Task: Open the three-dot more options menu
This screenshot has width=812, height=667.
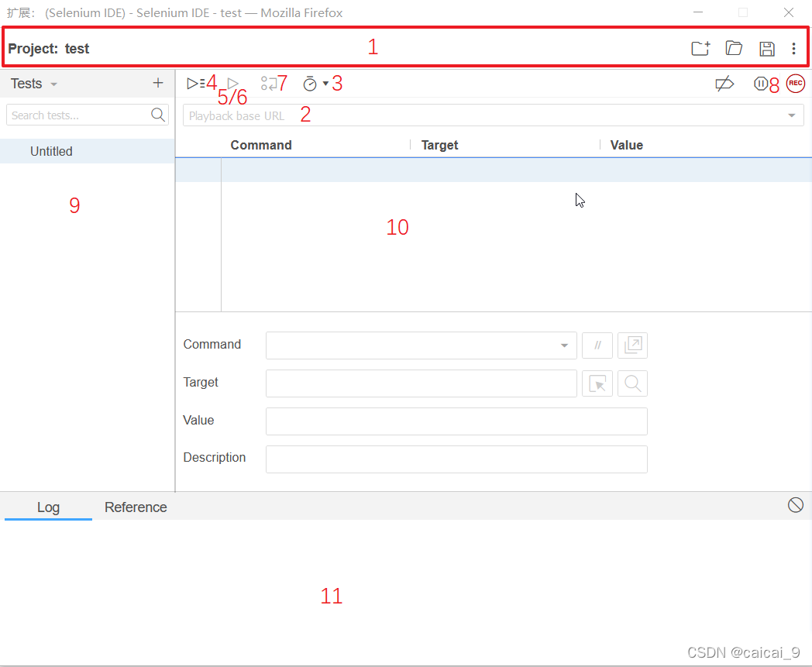Action: [x=793, y=49]
